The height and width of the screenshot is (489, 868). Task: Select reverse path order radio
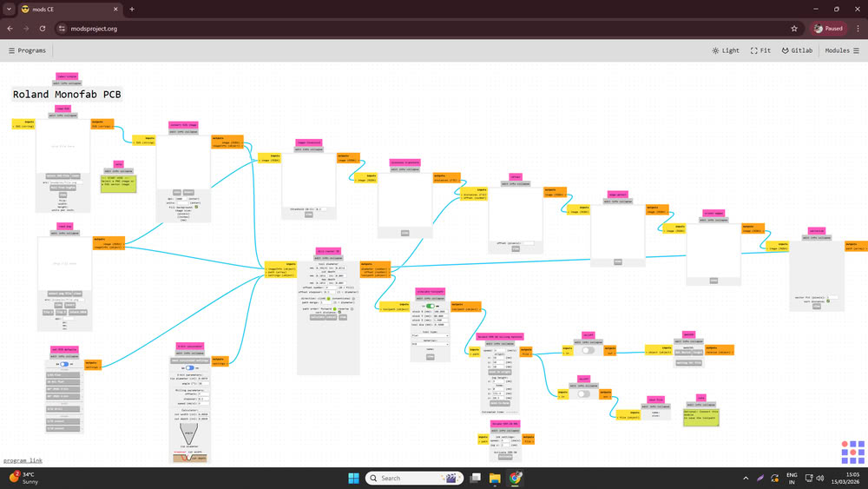pos(352,308)
